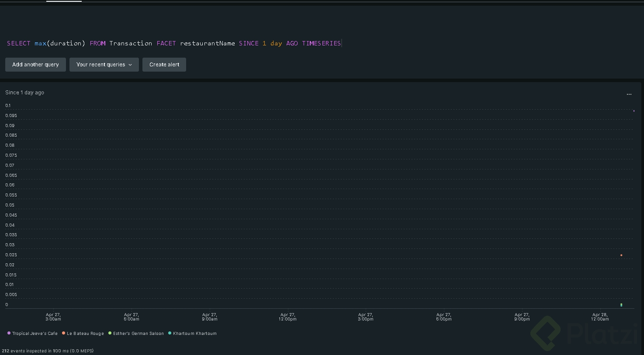The width and height of the screenshot is (644, 355).
Task: Open the chart options ellipsis menu
Action: [x=629, y=94]
